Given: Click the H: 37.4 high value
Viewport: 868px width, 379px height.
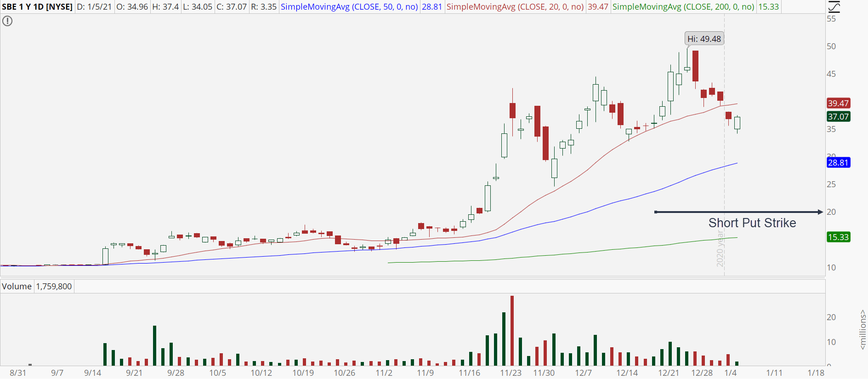Looking at the screenshot, I should tap(165, 7).
